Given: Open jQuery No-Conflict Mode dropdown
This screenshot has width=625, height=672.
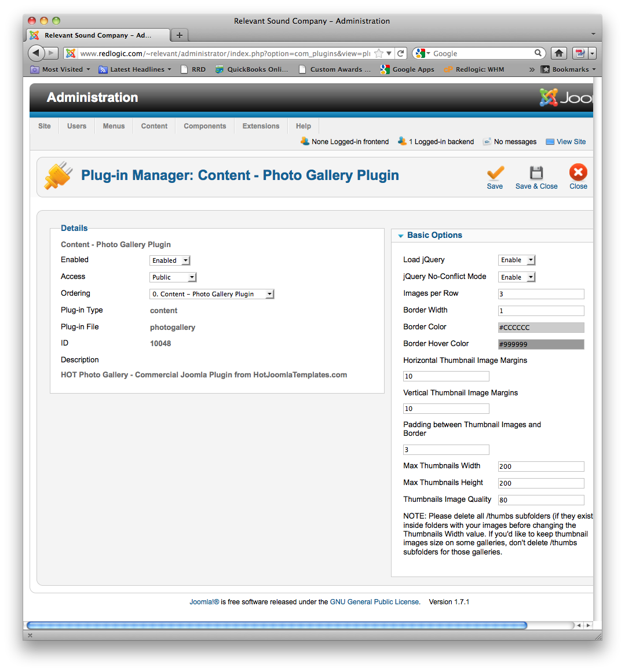Looking at the screenshot, I should 517,277.
